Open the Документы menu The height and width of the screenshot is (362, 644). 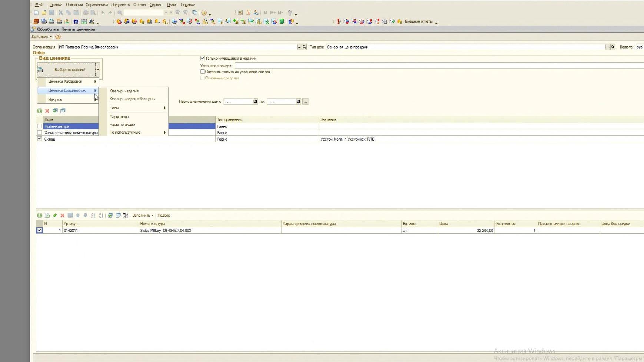click(x=121, y=5)
